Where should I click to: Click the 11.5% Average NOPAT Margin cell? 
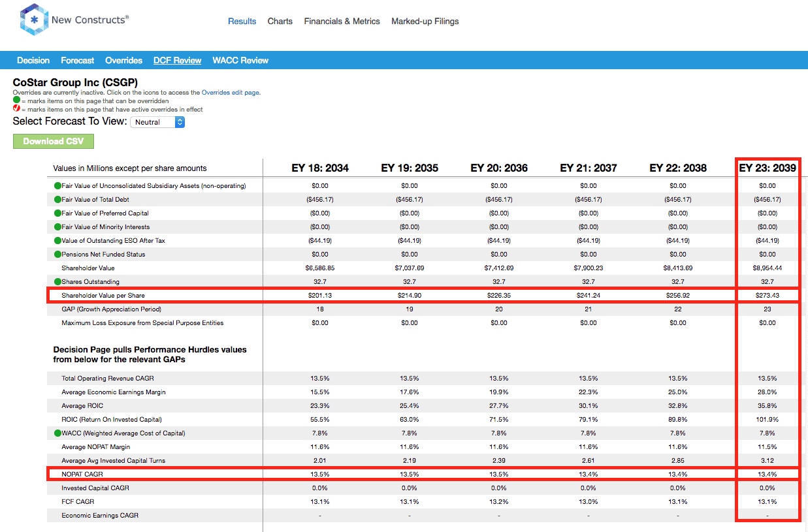(x=768, y=447)
